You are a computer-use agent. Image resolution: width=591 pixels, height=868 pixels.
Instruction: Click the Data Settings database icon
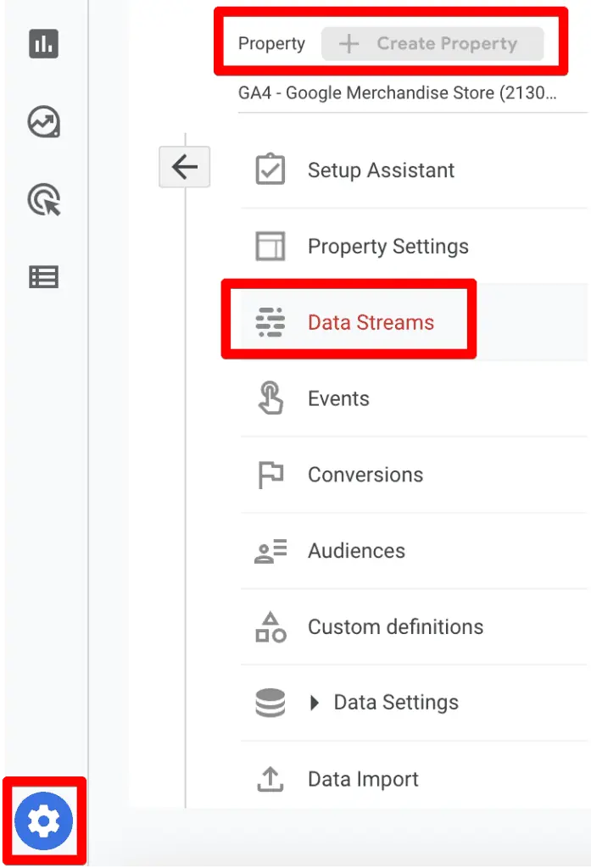pyautogui.click(x=270, y=703)
